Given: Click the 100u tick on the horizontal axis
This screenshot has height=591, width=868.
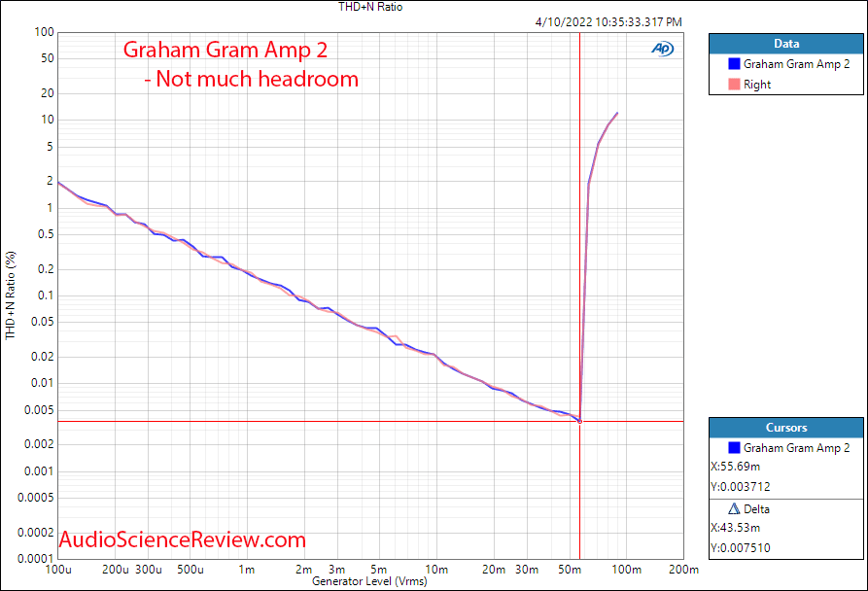Looking at the screenshot, I should 57,570.
